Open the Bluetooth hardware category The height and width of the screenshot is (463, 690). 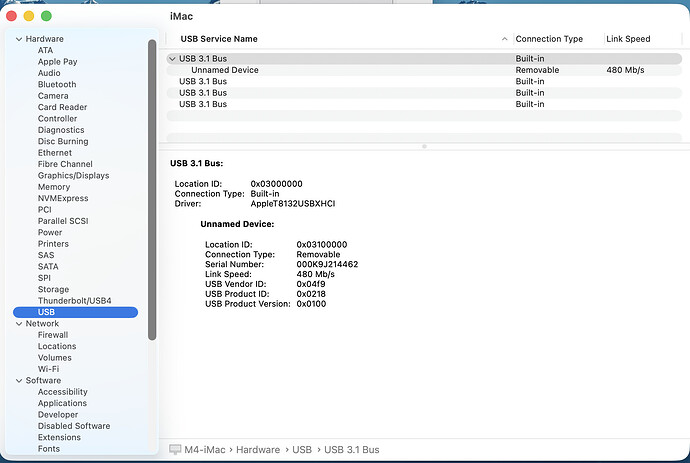click(57, 84)
